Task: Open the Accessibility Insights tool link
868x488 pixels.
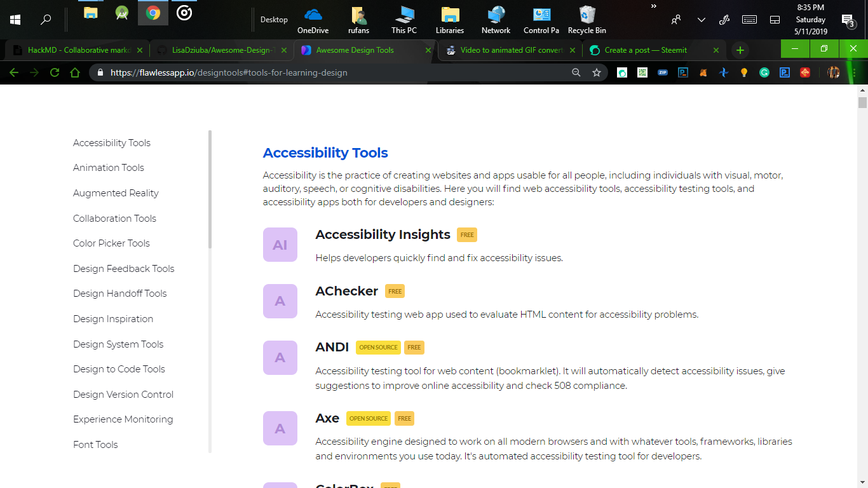Action: (x=383, y=234)
